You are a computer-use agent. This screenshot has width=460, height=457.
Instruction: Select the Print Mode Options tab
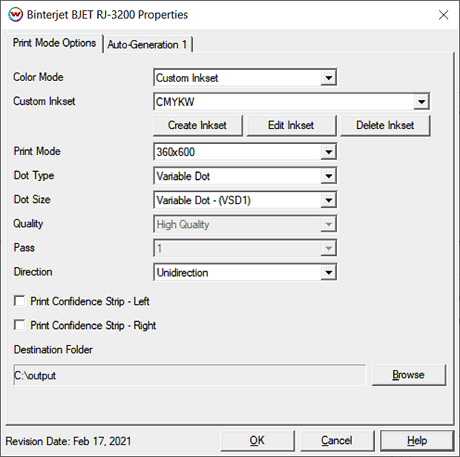(x=54, y=43)
